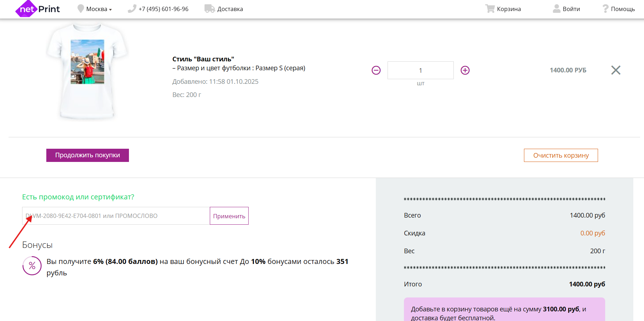Viewport: 644px width, 321px height.
Task: Click the location pin icon
Action: point(80,9)
